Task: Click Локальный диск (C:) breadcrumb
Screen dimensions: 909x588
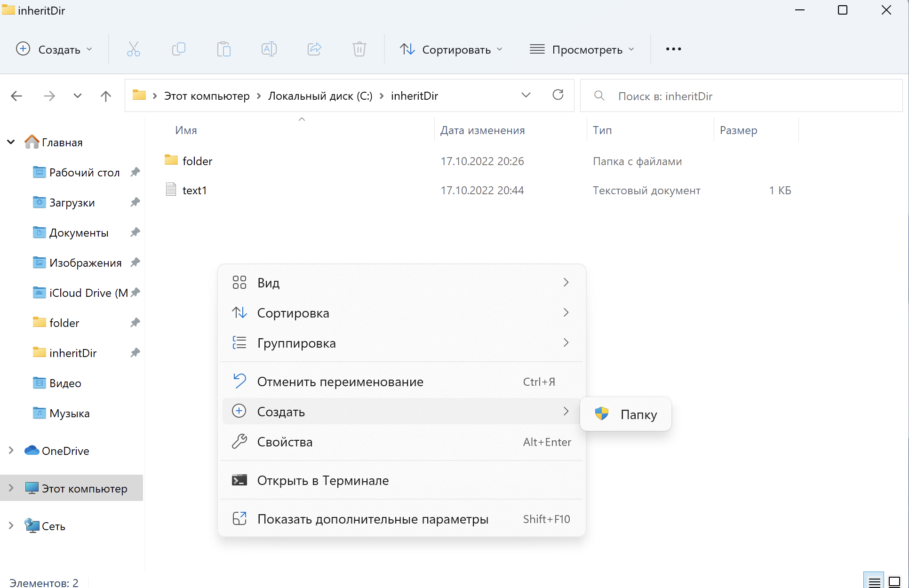Action: click(320, 96)
